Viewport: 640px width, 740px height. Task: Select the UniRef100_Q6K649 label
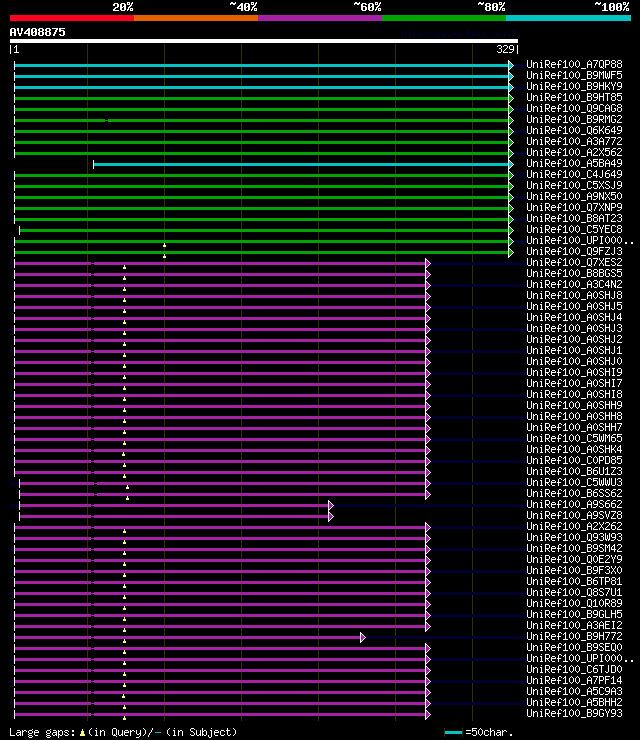coord(574,130)
